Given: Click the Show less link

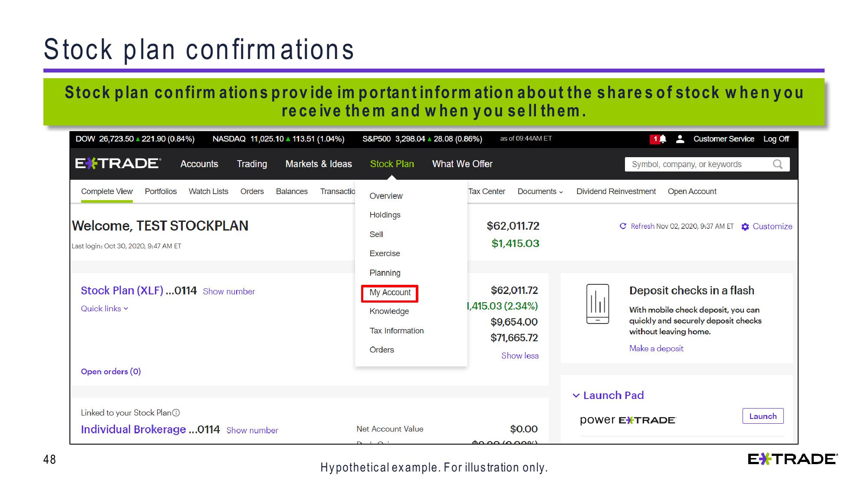Looking at the screenshot, I should (x=520, y=356).
